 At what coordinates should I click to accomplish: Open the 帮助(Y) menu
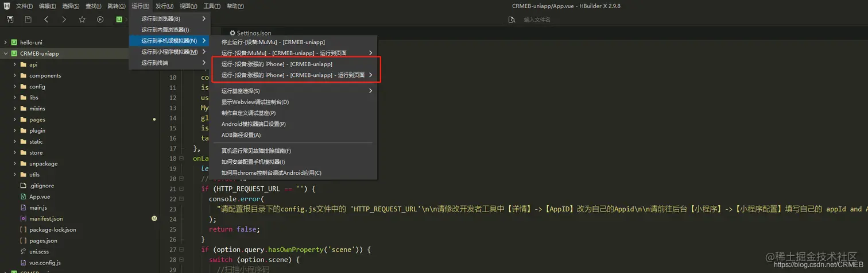[235, 6]
